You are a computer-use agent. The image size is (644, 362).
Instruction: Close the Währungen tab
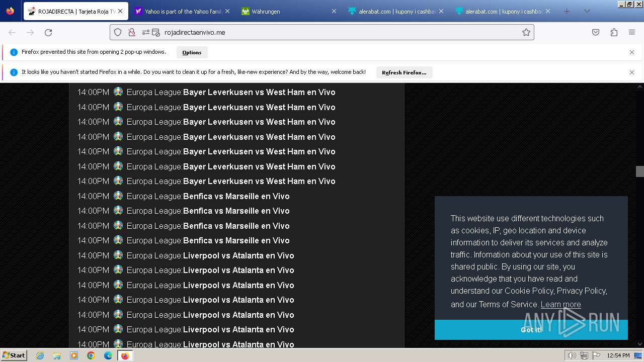334,11
